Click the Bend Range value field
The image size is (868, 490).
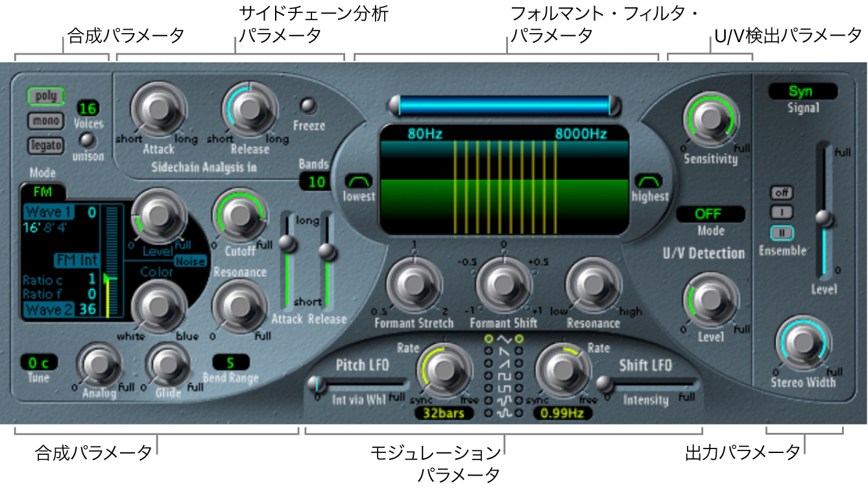[230, 362]
